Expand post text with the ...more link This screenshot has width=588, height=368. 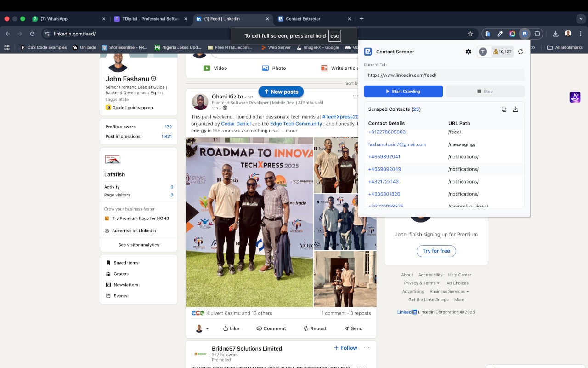[x=289, y=131]
